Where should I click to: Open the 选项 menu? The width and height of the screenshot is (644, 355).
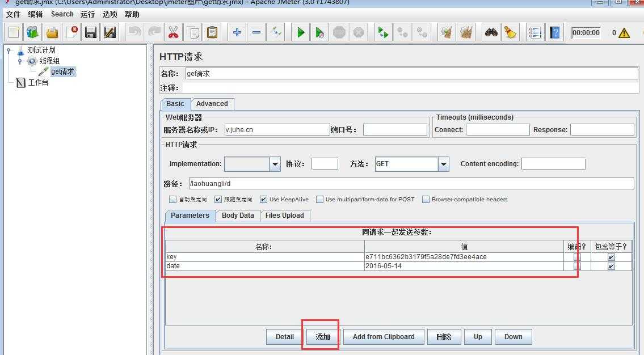click(x=110, y=14)
